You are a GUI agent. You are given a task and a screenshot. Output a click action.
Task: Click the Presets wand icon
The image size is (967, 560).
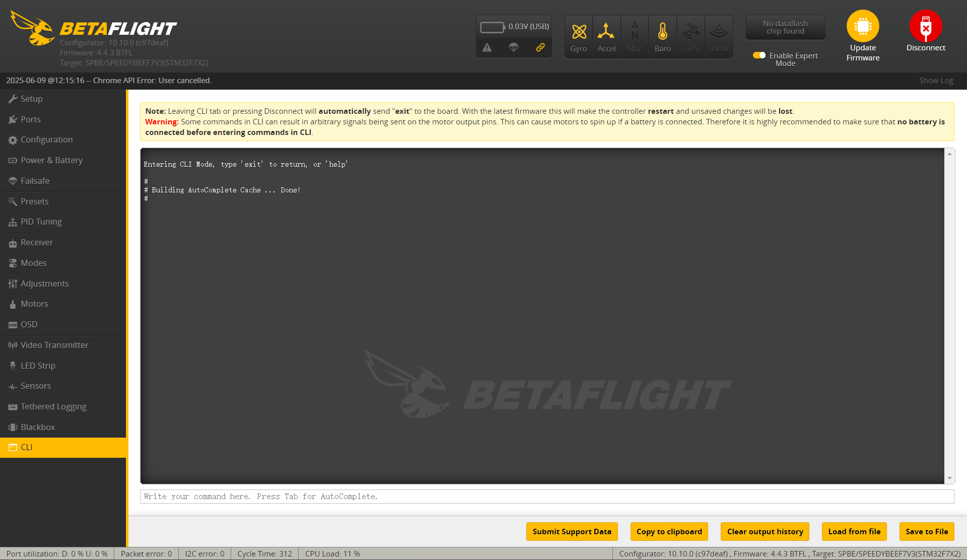pos(13,201)
